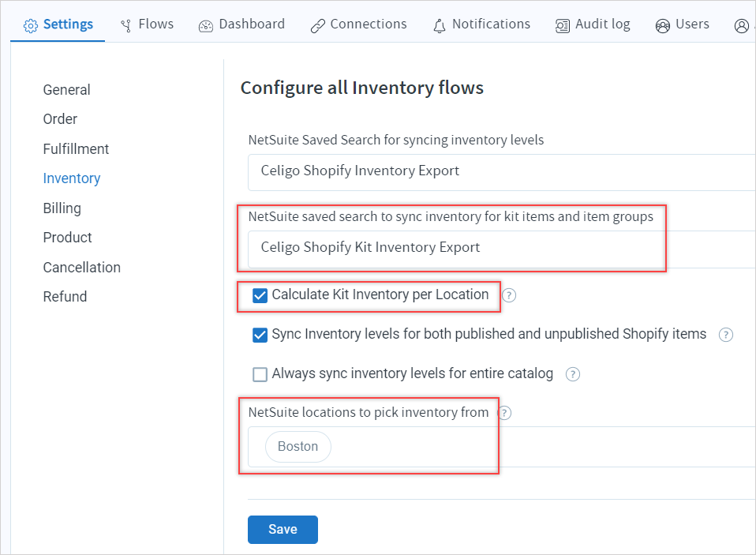Show help for NetSuite locations to pick inventory
This screenshot has width=756, height=555.
click(x=504, y=413)
